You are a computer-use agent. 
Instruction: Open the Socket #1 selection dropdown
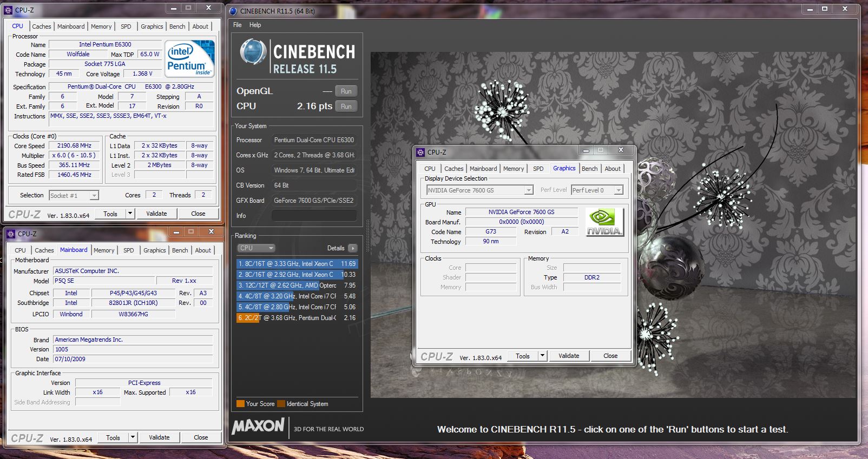click(94, 196)
